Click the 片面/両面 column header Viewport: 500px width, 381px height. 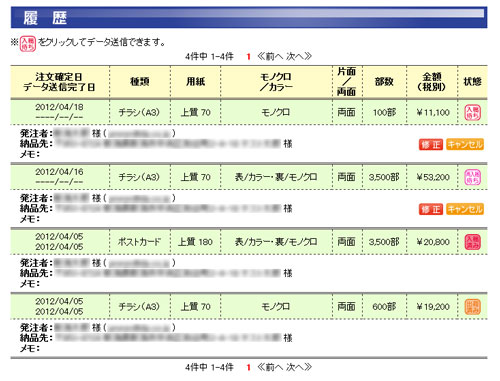[347, 82]
